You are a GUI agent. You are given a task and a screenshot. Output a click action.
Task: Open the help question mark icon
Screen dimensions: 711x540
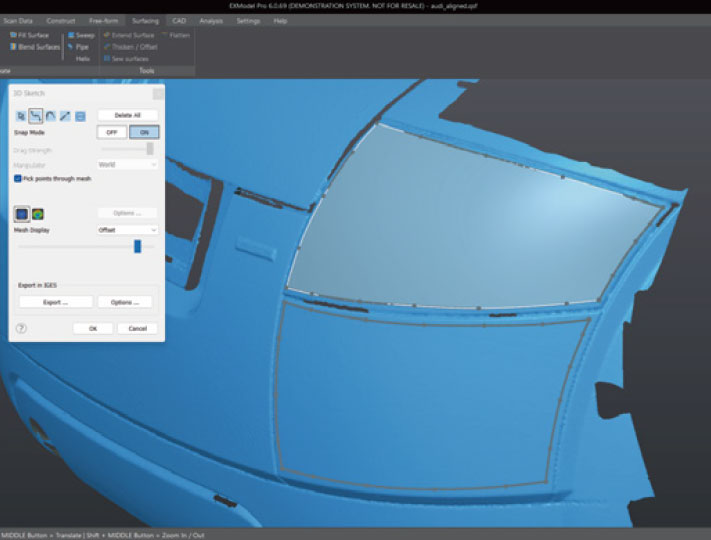click(x=21, y=328)
